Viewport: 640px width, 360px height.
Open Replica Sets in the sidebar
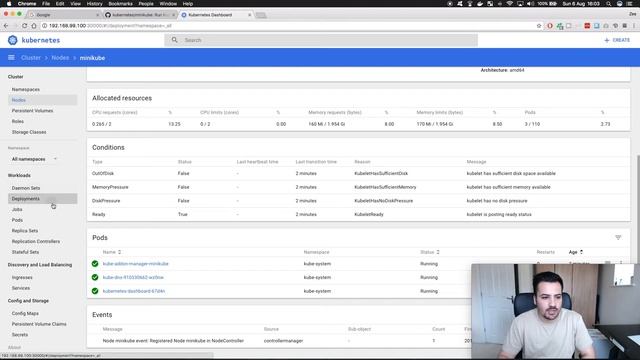(25, 231)
